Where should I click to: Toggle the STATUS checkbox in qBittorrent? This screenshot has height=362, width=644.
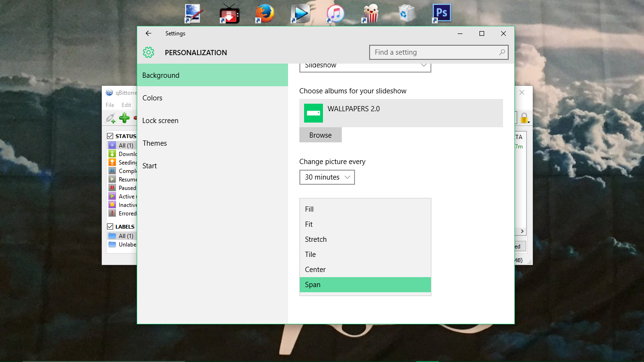pyautogui.click(x=110, y=136)
